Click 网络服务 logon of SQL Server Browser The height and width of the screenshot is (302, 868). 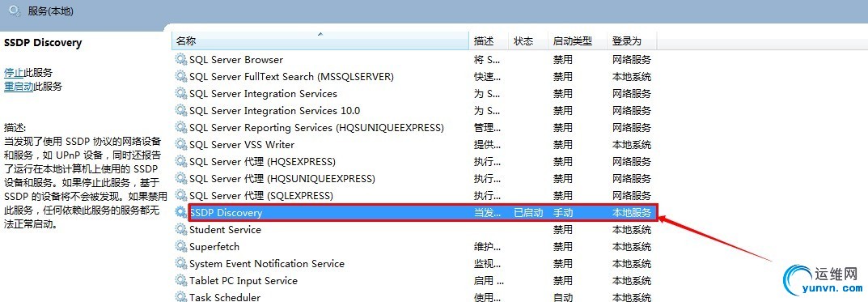pos(632,59)
